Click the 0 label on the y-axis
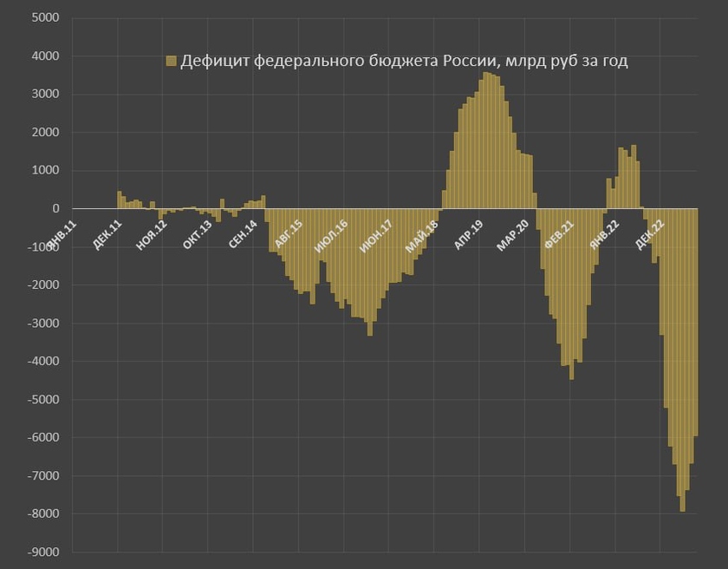The image size is (728, 569). [x=55, y=209]
